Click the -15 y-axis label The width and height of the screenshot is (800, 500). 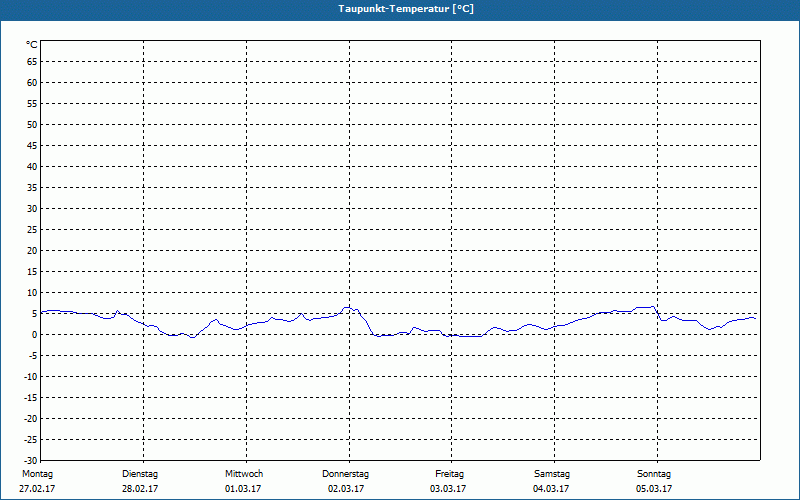coord(31,397)
